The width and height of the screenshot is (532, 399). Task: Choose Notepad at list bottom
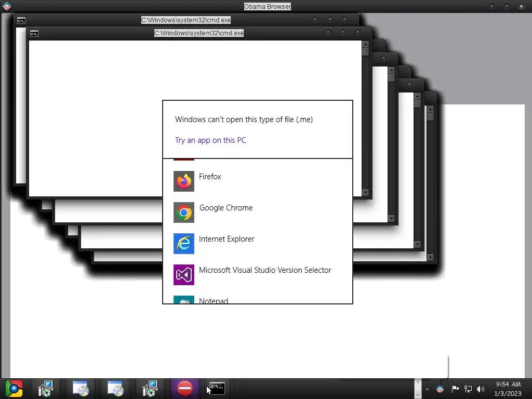point(258,299)
